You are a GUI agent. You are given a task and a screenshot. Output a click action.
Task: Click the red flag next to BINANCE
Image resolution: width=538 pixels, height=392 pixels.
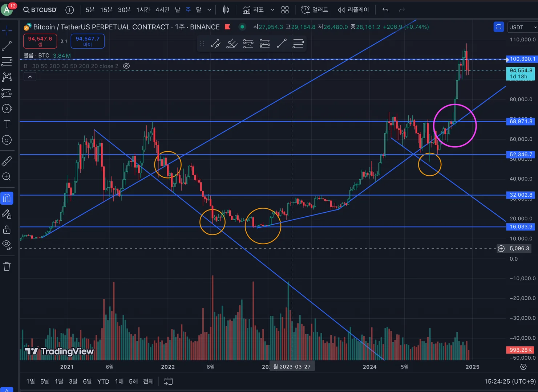point(228,27)
